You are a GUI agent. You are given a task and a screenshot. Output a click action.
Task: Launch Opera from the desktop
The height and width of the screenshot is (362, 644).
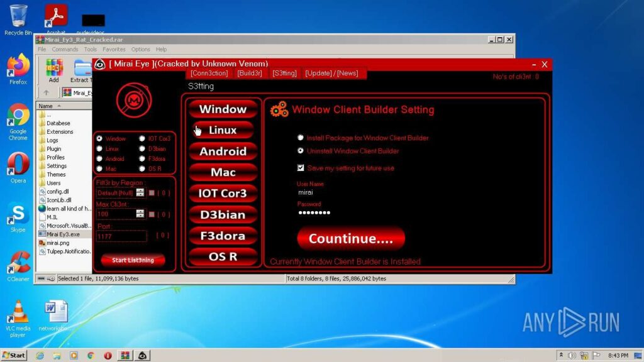18,167
